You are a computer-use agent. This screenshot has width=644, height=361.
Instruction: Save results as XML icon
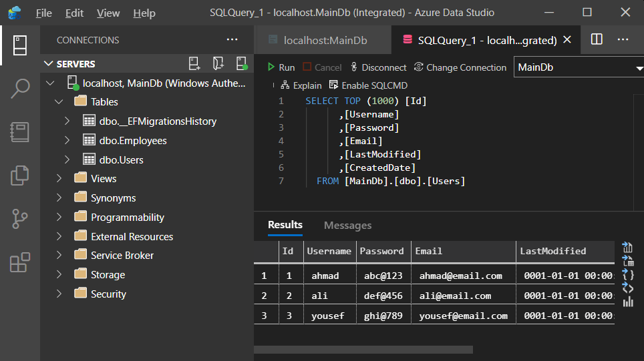pos(627,288)
